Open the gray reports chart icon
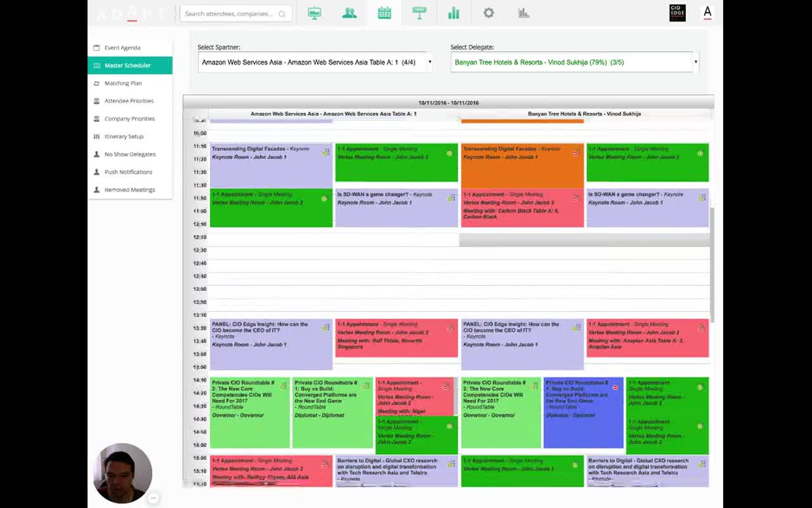The height and width of the screenshot is (508, 812). pos(523,13)
